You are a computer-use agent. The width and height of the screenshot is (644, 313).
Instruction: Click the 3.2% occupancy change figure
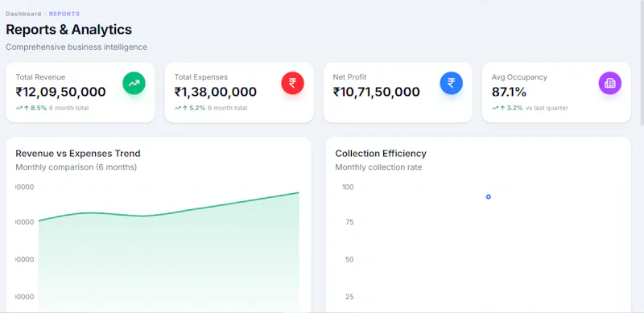coord(514,108)
